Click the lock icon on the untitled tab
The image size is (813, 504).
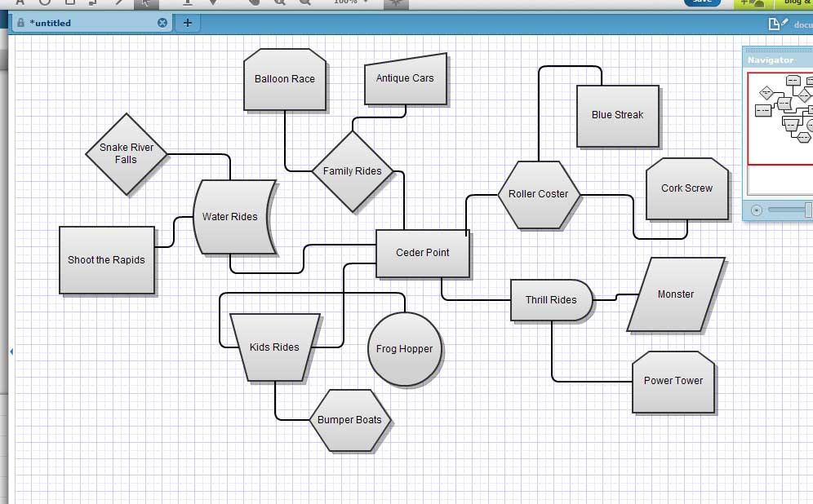point(20,23)
